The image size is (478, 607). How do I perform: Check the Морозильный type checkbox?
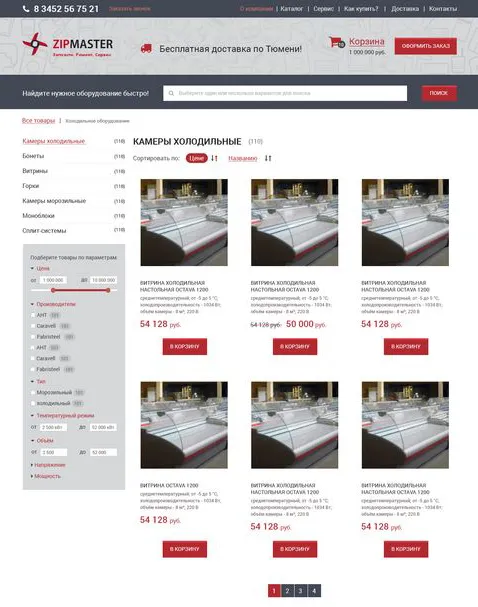33,392
